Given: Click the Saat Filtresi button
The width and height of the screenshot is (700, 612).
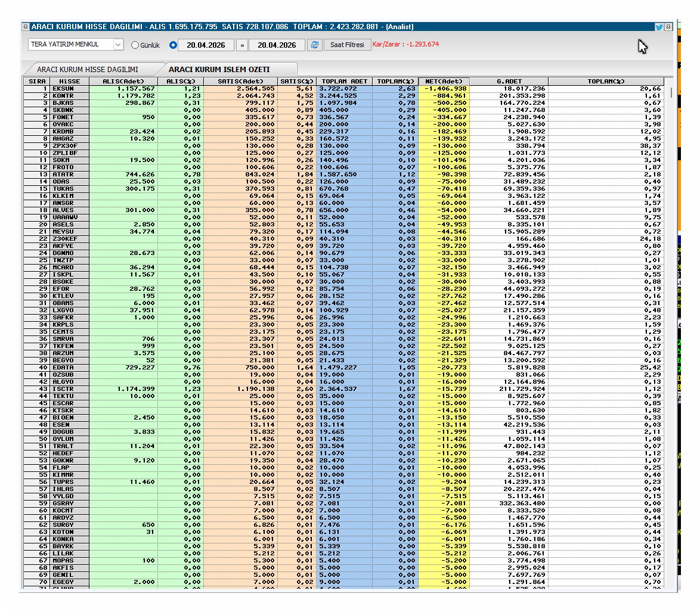Looking at the screenshot, I should [346, 45].
